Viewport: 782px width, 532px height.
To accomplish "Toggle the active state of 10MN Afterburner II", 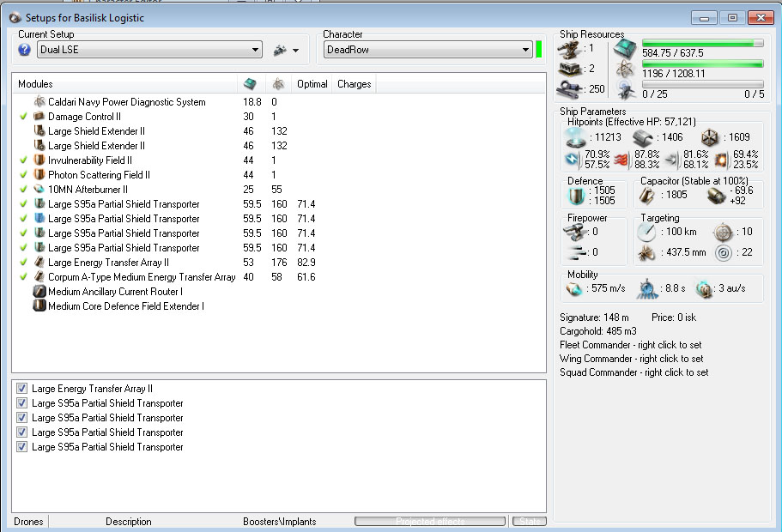I will click(23, 190).
